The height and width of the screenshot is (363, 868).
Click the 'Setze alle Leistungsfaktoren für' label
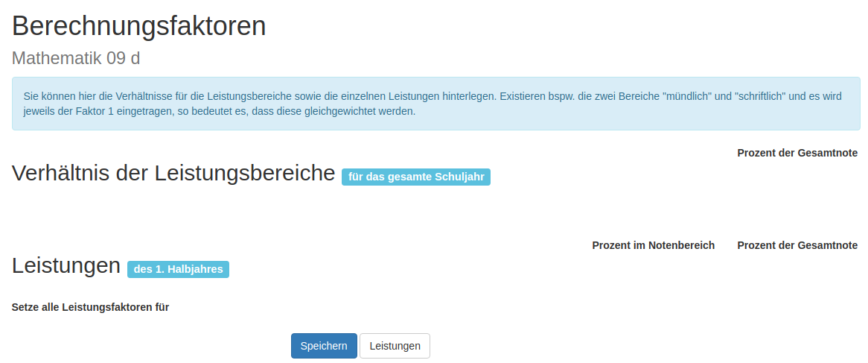click(90, 307)
